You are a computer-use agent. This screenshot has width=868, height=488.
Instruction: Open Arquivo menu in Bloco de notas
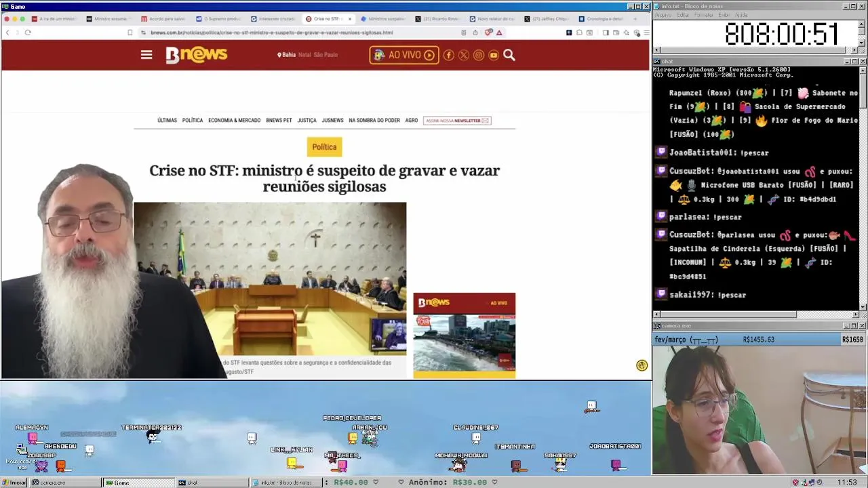[663, 15]
